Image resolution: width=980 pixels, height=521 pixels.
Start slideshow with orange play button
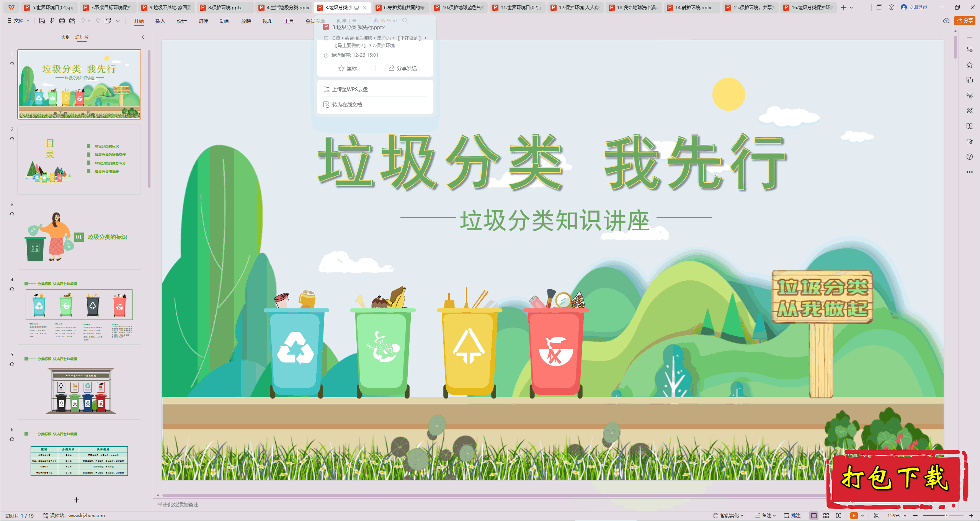click(854, 516)
